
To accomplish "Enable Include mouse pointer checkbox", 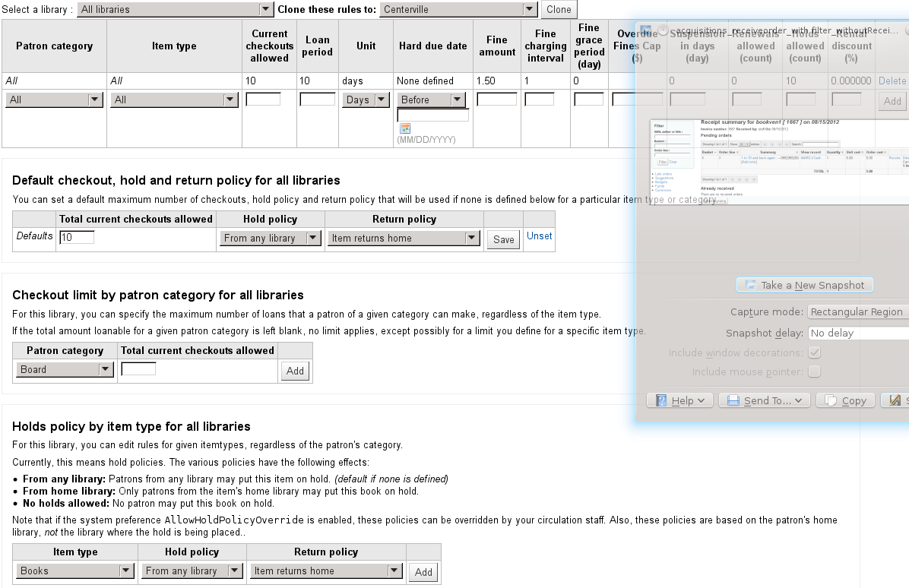I will (815, 372).
